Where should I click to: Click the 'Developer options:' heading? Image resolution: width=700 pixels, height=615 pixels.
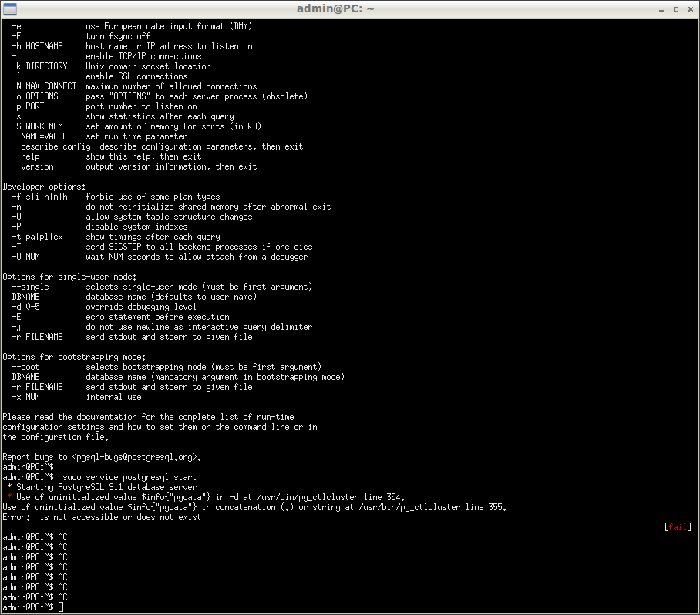point(44,187)
